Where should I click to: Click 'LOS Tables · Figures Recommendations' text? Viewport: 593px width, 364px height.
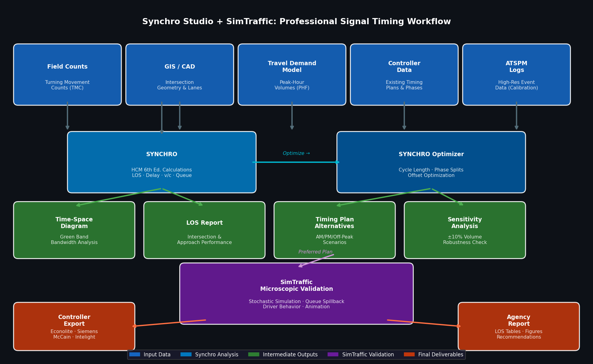click(x=519, y=334)
